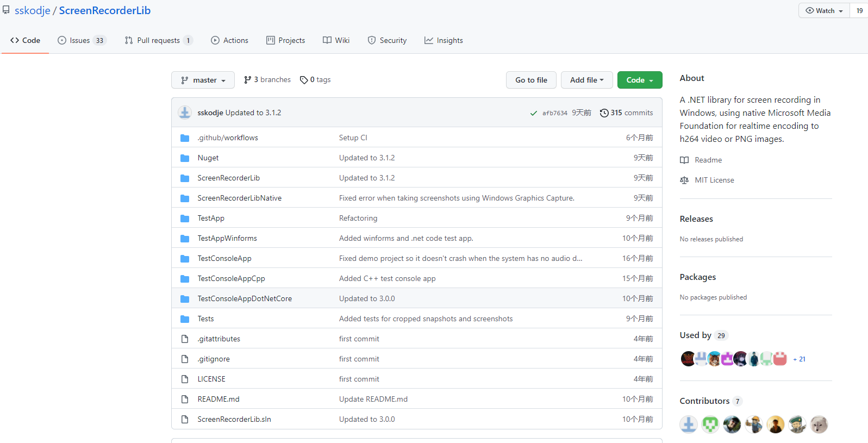
Task: Click the Packages heading link
Action: pyautogui.click(x=698, y=277)
